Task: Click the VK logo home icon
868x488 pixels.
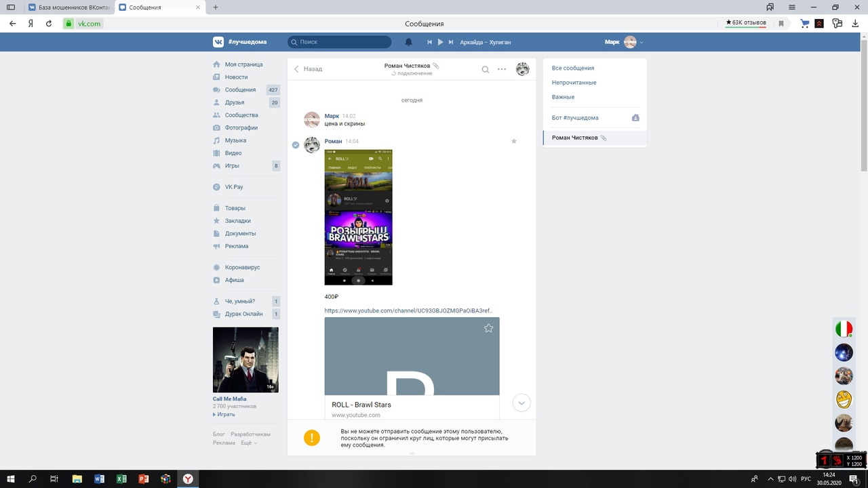Action: pyautogui.click(x=218, y=42)
